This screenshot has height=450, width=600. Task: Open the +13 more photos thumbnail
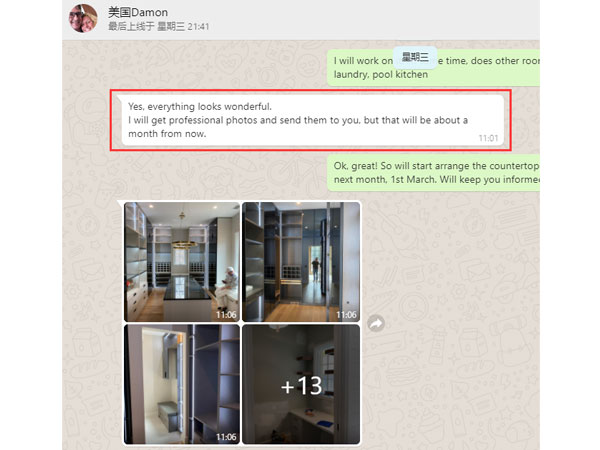coord(301,384)
